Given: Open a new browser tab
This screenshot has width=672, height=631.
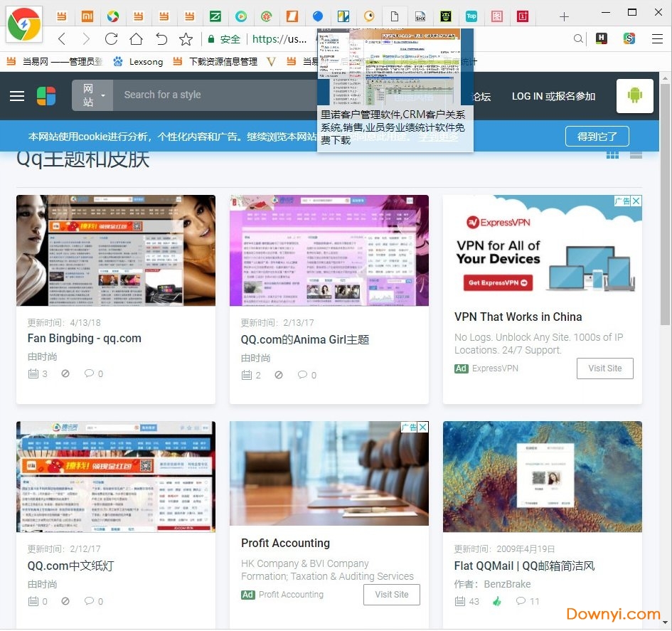Looking at the screenshot, I should tap(564, 16).
